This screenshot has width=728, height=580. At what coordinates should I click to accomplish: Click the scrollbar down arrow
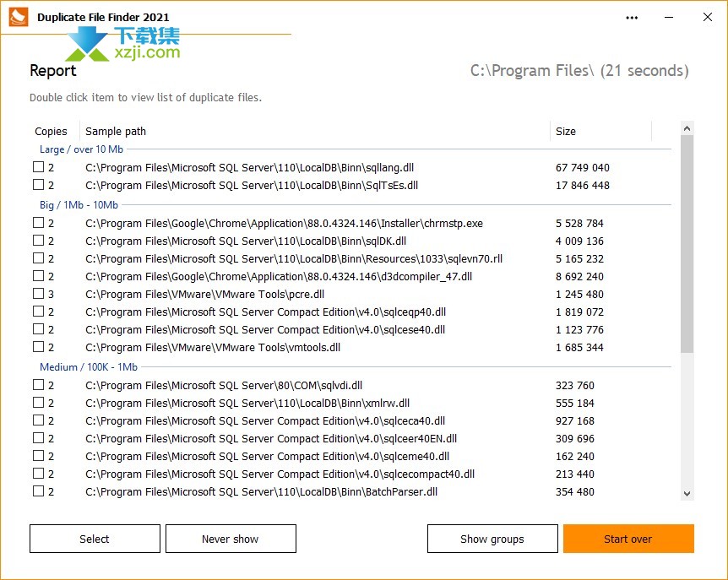(x=687, y=494)
